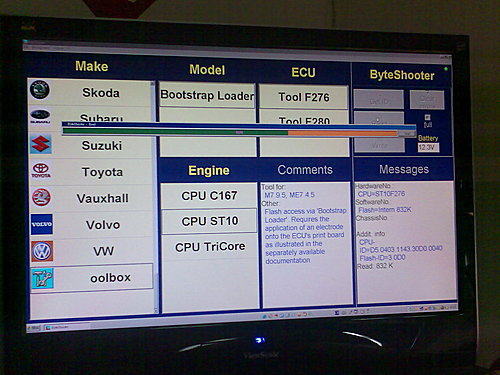
Task: Choose Tool F276 in ECU list
Action: [304, 97]
